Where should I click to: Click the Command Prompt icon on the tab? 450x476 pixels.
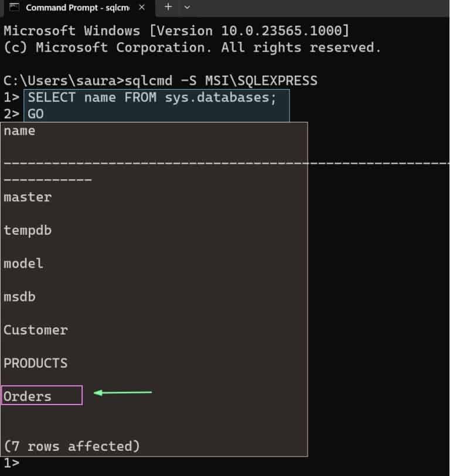click(x=15, y=8)
